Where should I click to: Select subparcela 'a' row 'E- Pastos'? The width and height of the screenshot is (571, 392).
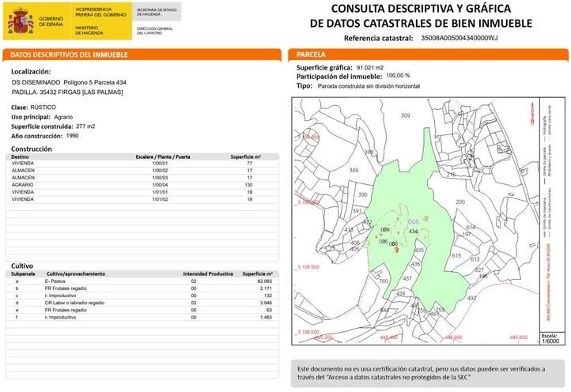[x=142, y=281]
